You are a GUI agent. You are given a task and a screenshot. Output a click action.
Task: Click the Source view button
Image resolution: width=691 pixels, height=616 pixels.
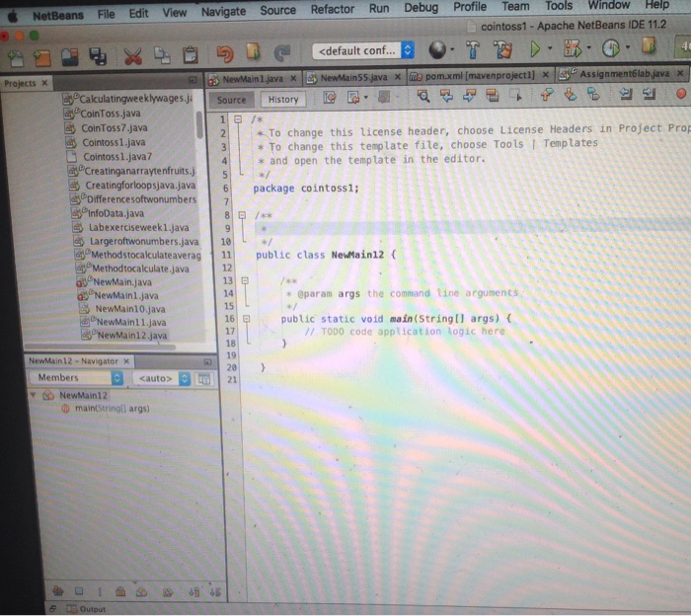tap(231, 100)
